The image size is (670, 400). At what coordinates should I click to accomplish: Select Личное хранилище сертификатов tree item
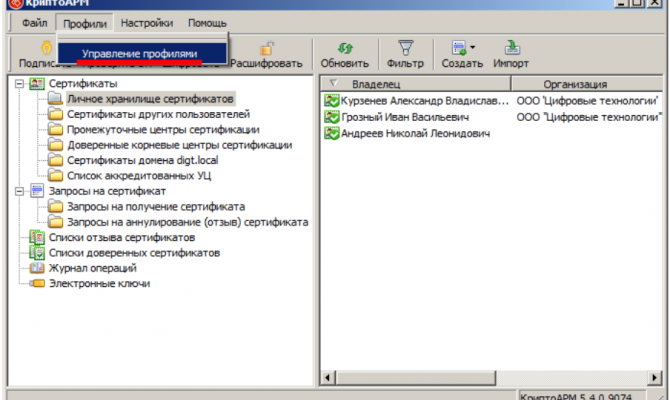pyautogui.click(x=150, y=99)
